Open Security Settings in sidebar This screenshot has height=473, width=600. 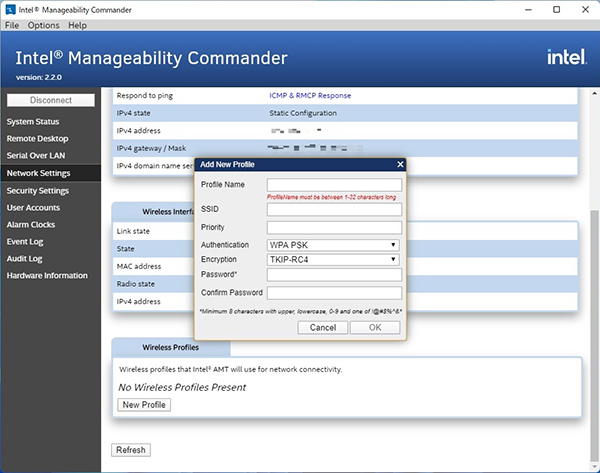coord(38,191)
